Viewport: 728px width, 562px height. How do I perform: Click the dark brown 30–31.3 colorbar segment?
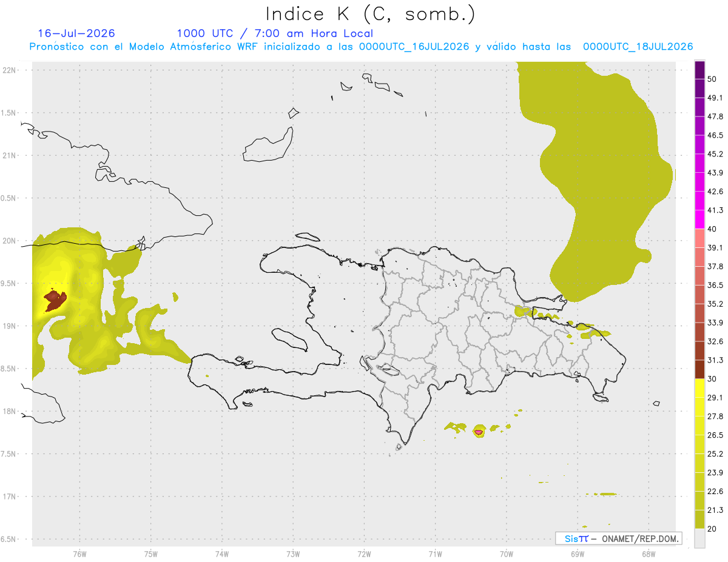pyautogui.click(x=699, y=369)
